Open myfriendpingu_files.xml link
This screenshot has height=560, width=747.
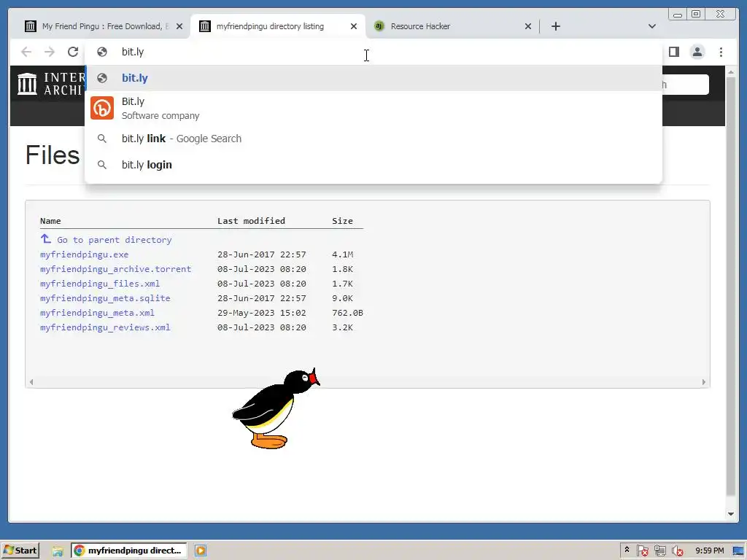(x=100, y=284)
